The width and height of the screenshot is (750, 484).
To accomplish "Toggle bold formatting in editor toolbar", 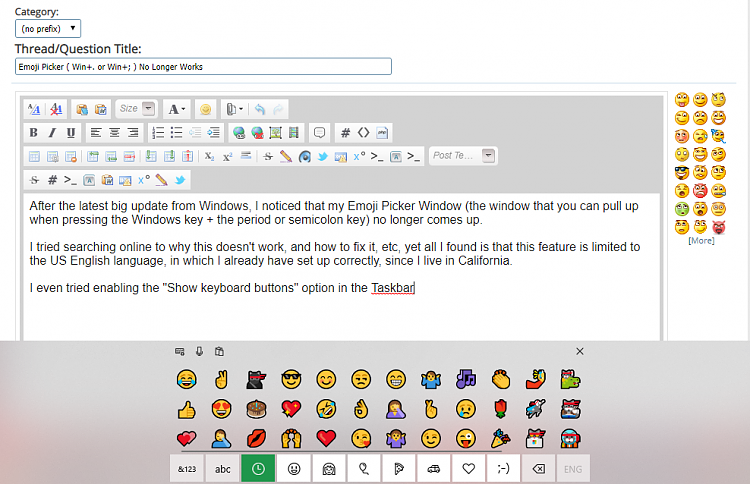I will pos(33,132).
